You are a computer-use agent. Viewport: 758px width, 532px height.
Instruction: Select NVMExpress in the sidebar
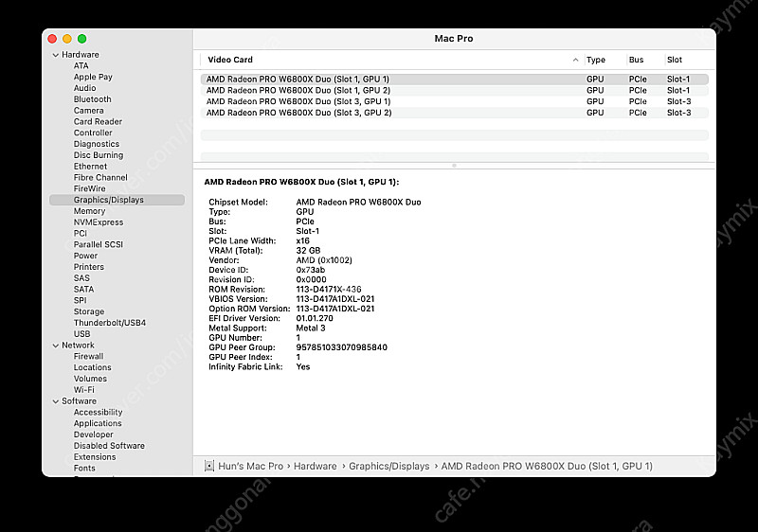[x=99, y=222]
